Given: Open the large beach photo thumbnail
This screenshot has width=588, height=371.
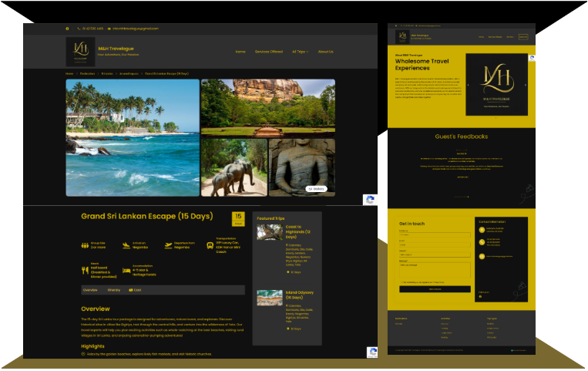Looking at the screenshot, I should pyautogui.click(x=132, y=138).
